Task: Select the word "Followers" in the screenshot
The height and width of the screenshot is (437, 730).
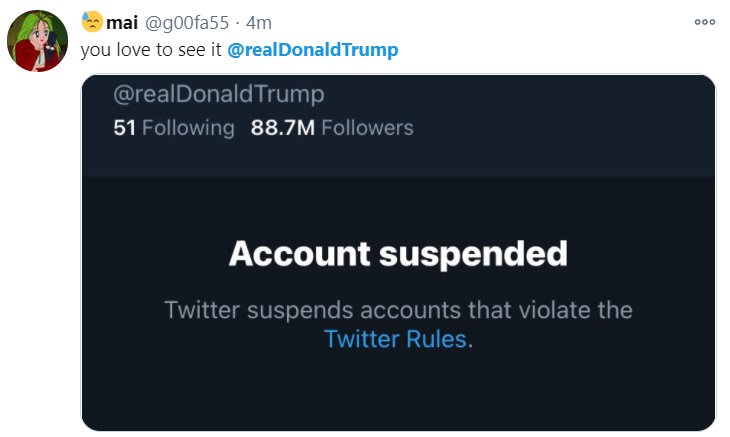Action: [367, 128]
